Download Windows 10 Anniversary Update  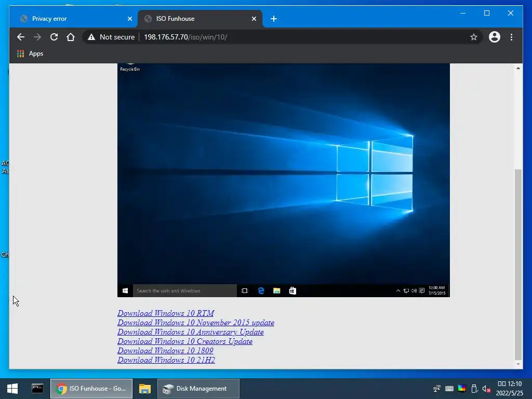[x=190, y=332]
